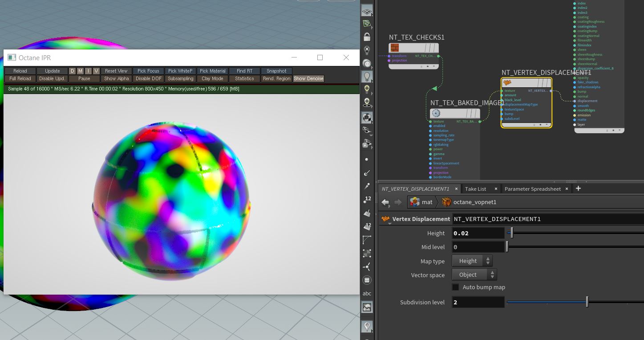Toggle Clay Mode in the IPR toolbar
The width and height of the screenshot is (644, 340).
(x=212, y=78)
